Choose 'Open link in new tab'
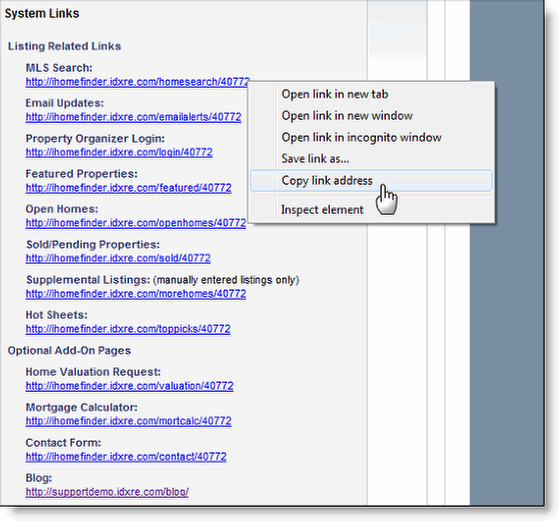560x522 pixels. pyautogui.click(x=335, y=94)
